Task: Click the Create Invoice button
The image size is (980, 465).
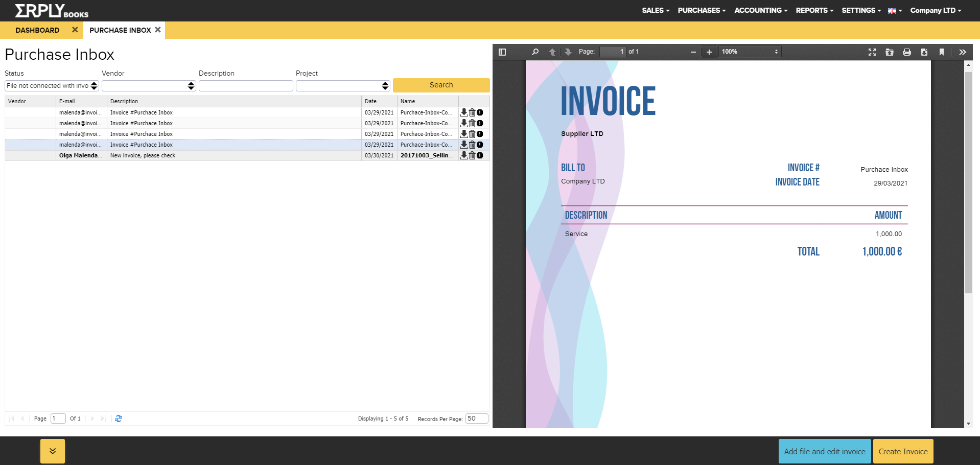Action: [x=903, y=452]
